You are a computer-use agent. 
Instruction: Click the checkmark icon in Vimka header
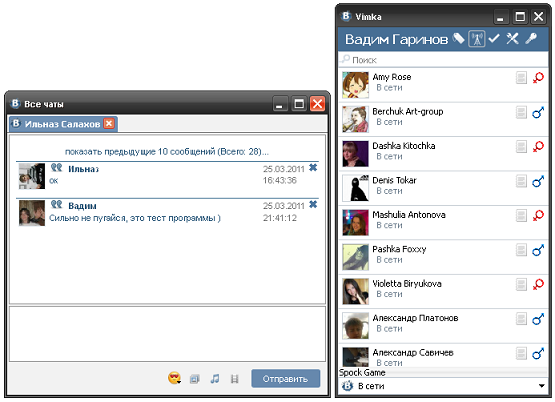pos(494,38)
